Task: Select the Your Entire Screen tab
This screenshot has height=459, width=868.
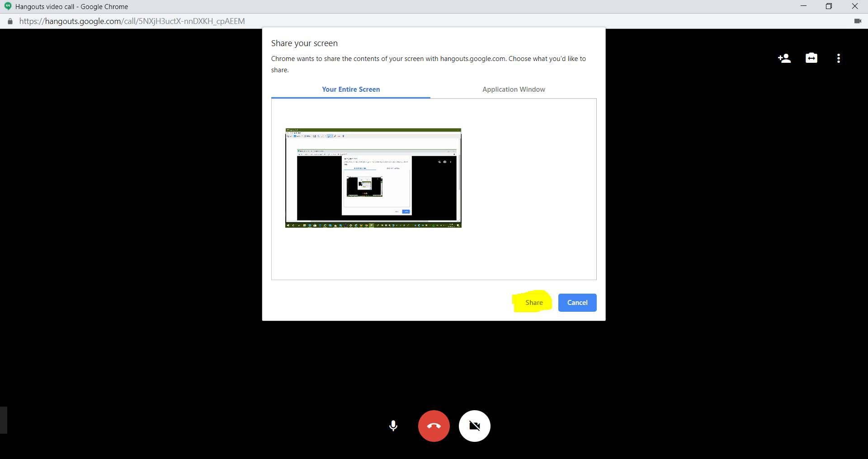Action: (351, 89)
